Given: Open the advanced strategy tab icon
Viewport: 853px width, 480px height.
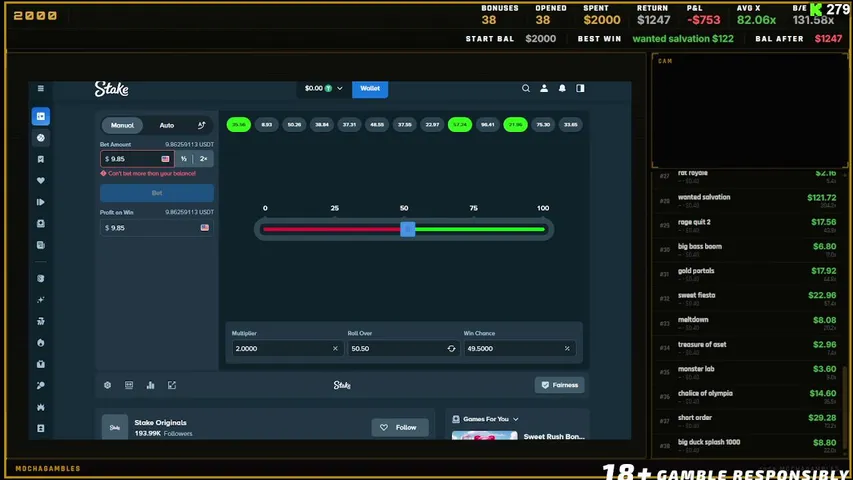Looking at the screenshot, I should coord(201,126).
